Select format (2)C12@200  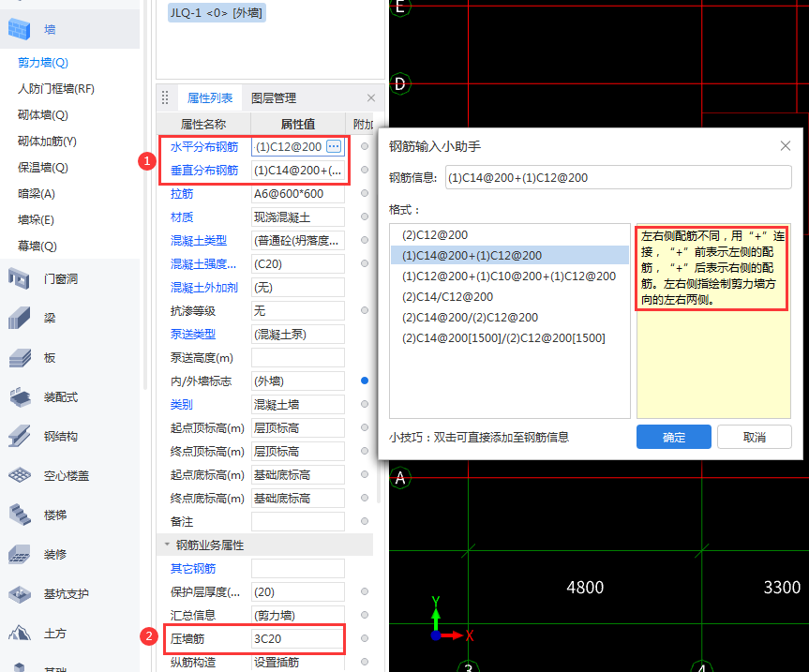[510, 234]
